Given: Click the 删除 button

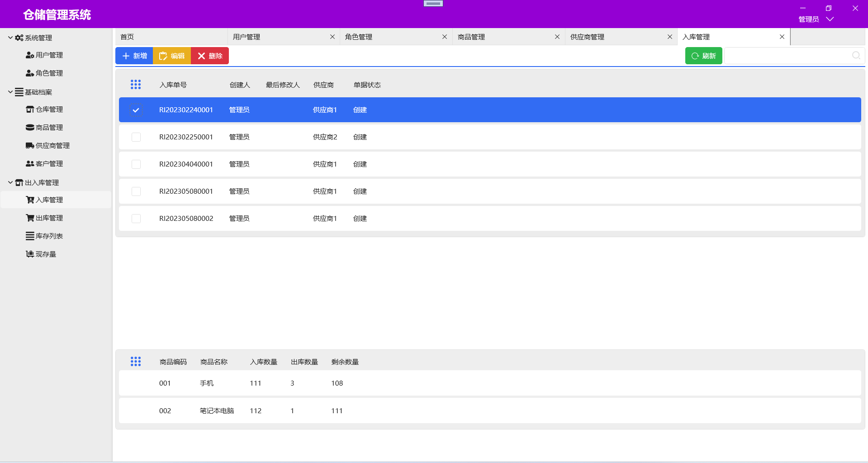Looking at the screenshot, I should pos(210,56).
